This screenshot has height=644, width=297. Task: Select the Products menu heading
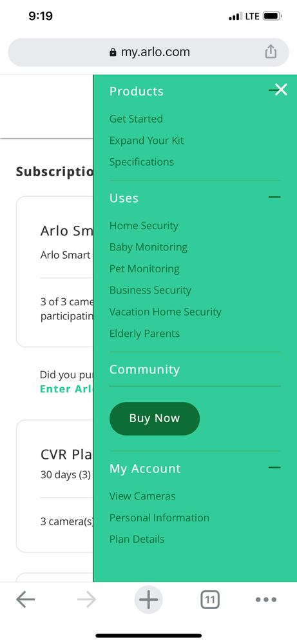(137, 91)
